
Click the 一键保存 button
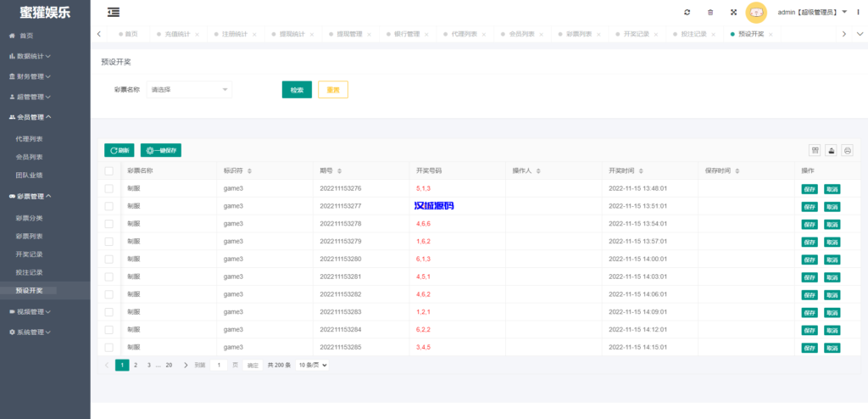tap(161, 150)
